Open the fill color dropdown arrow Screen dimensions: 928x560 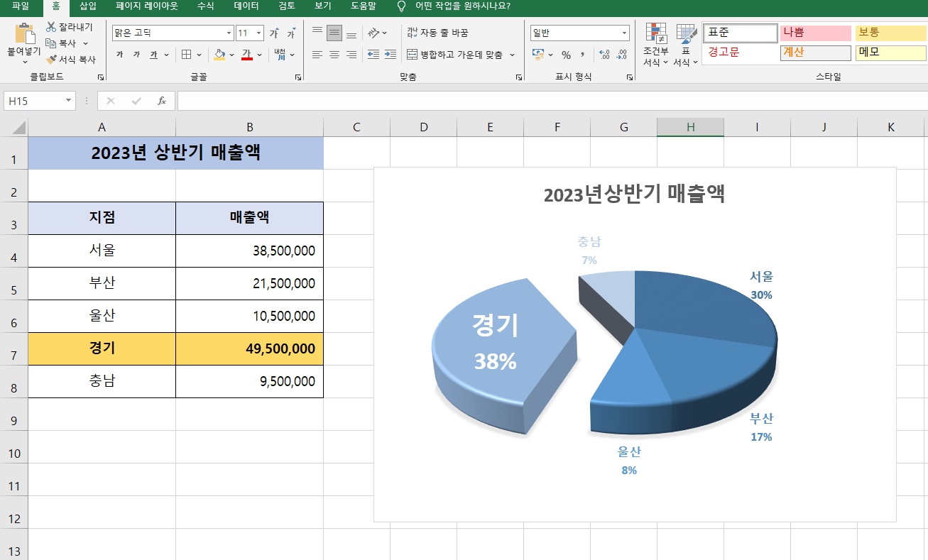tap(232, 55)
